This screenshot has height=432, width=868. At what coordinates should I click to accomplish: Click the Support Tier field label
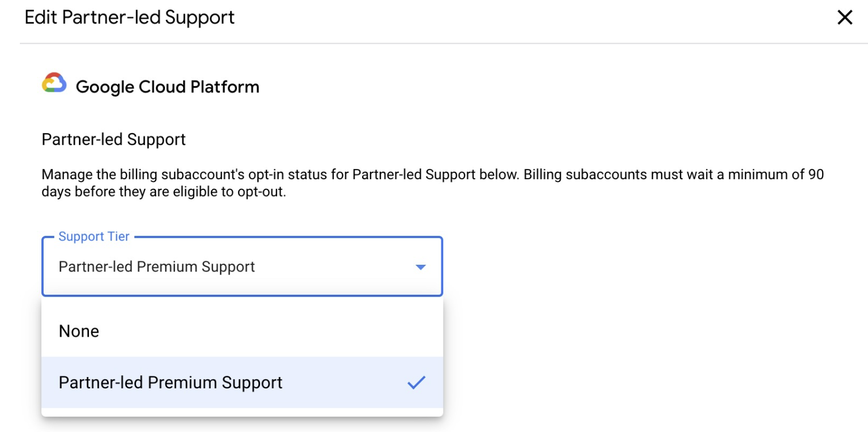(x=93, y=236)
